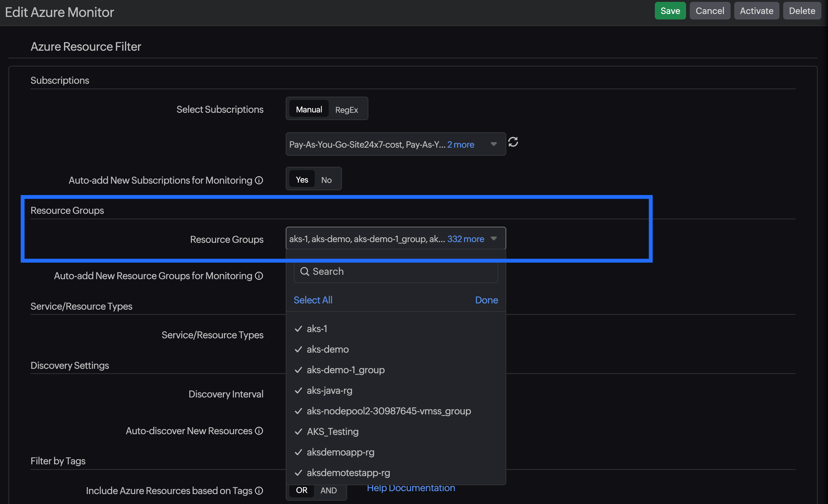Click the green Save button

pyautogui.click(x=670, y=11)
